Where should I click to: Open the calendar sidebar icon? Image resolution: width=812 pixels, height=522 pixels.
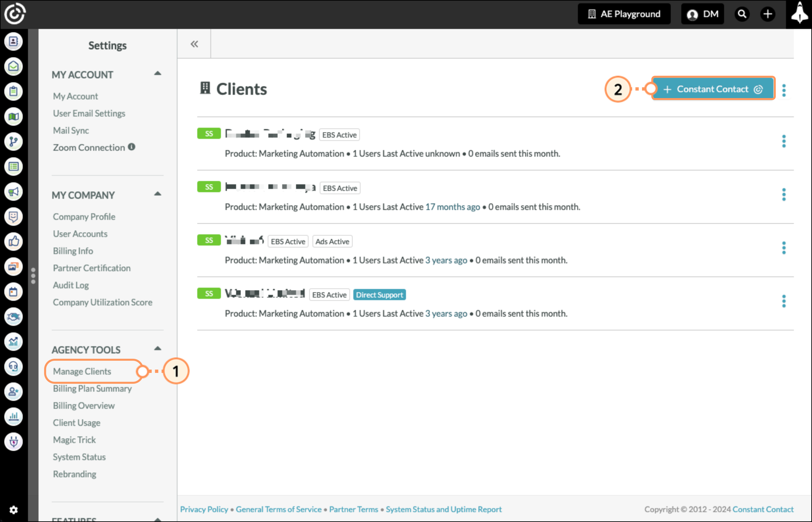(13, 292)
